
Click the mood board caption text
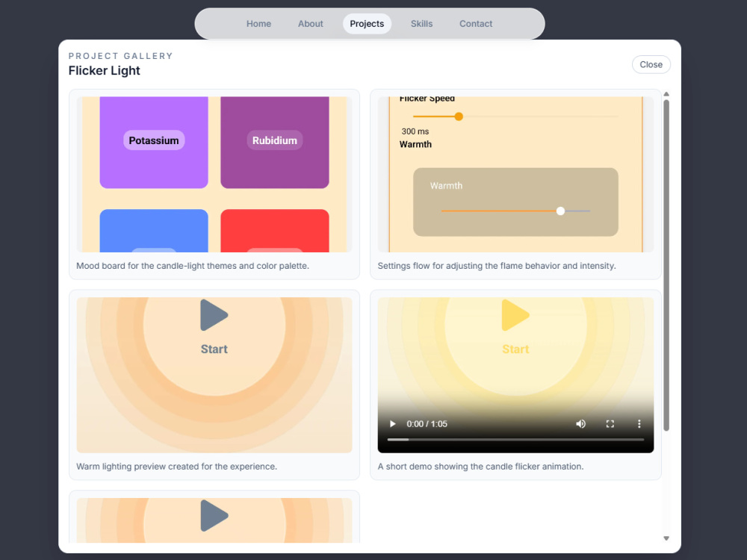pos(193,266)
